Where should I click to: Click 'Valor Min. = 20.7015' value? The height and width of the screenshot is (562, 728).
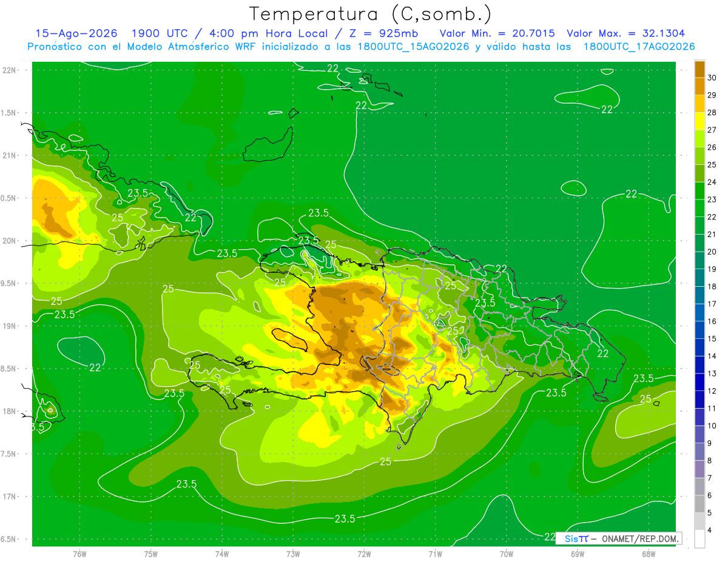497,33
